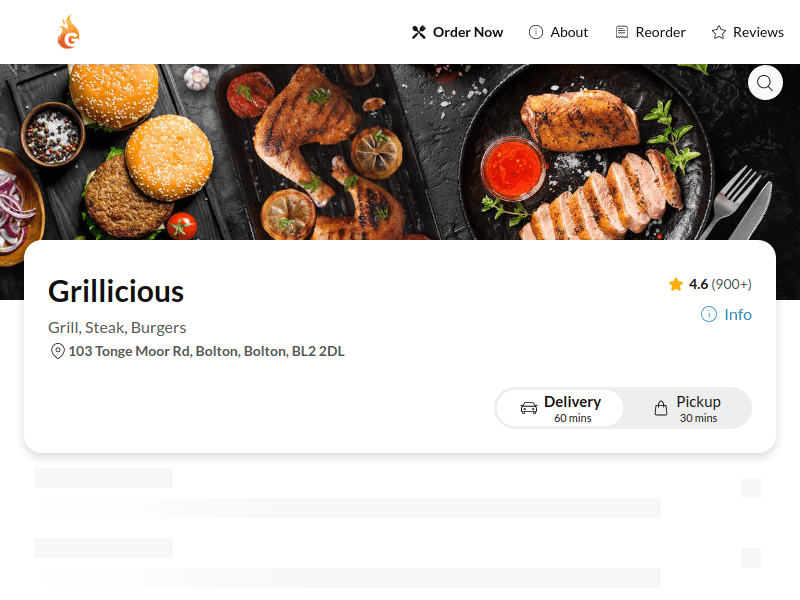Select Order Now in the navigation bar
The image size is (800, 600).
point(467,31)
